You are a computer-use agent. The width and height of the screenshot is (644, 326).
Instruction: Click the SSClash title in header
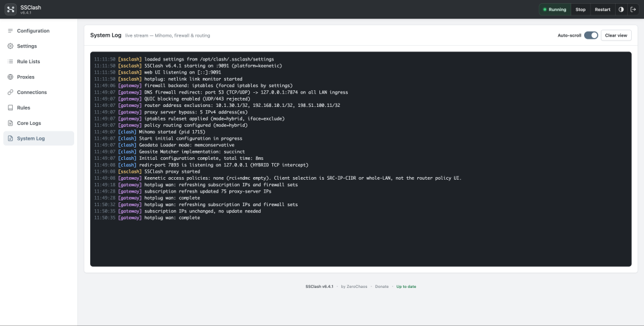click(30, 7)
